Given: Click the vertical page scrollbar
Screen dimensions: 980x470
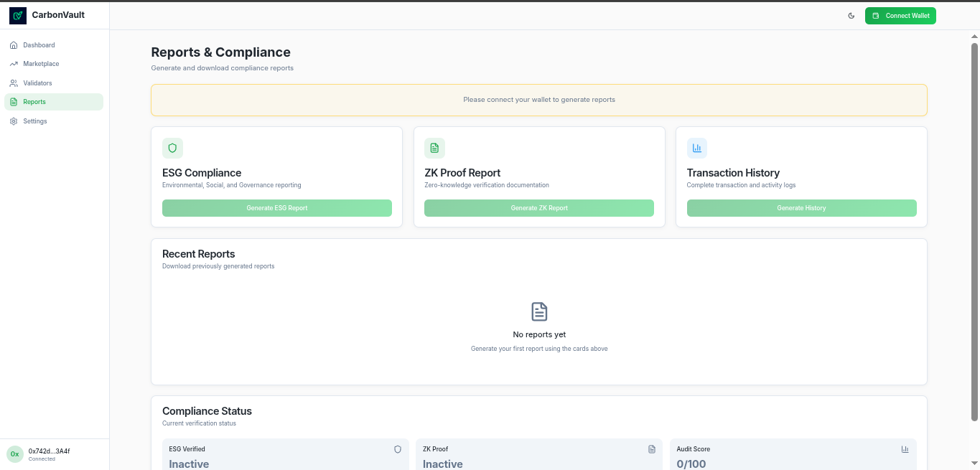Looking at the screenshot, I should coord(974,230).
